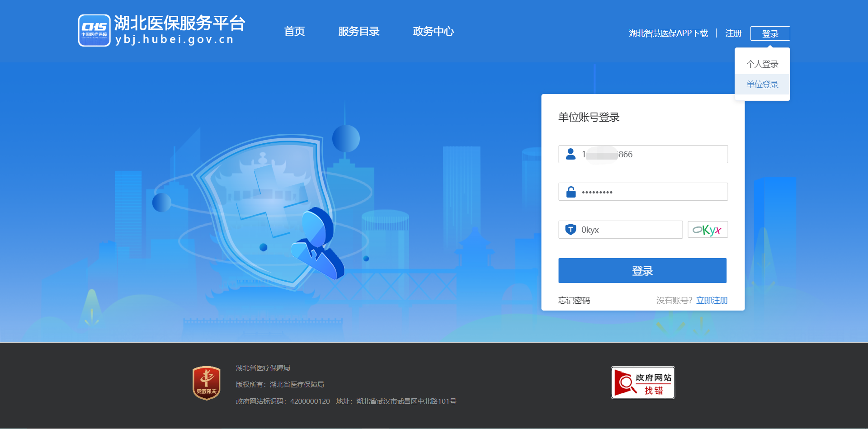Open 湖北智慧医保APP下载 link
868x429 pixels.
pyautogui.click(x=668, y=33)
